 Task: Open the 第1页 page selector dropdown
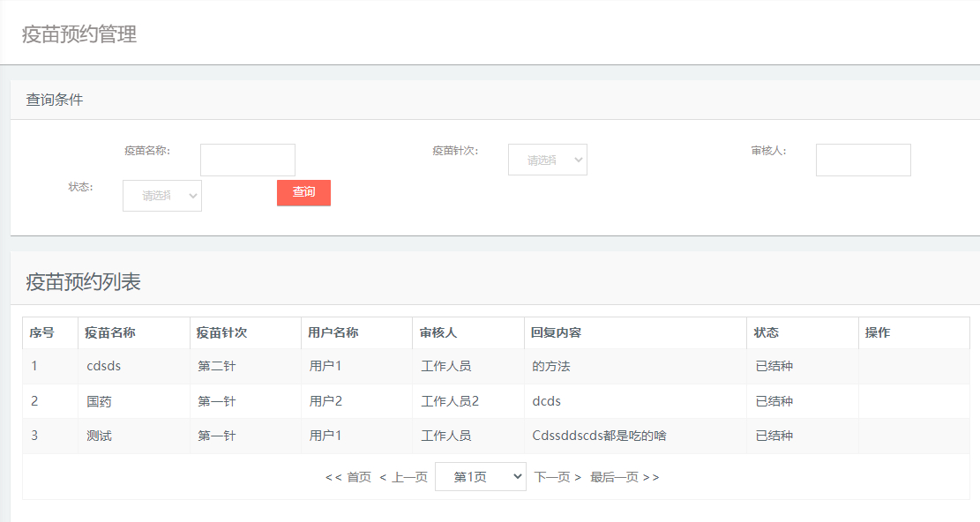[x=480, y=475]
